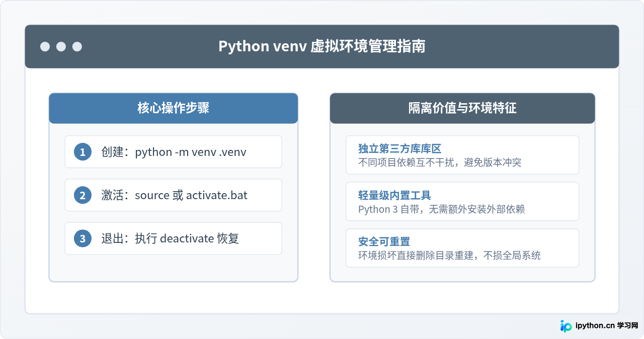Click the heading '独立第三方库库区'
Screen dimensions: 644x339
[x=399, y=149]
